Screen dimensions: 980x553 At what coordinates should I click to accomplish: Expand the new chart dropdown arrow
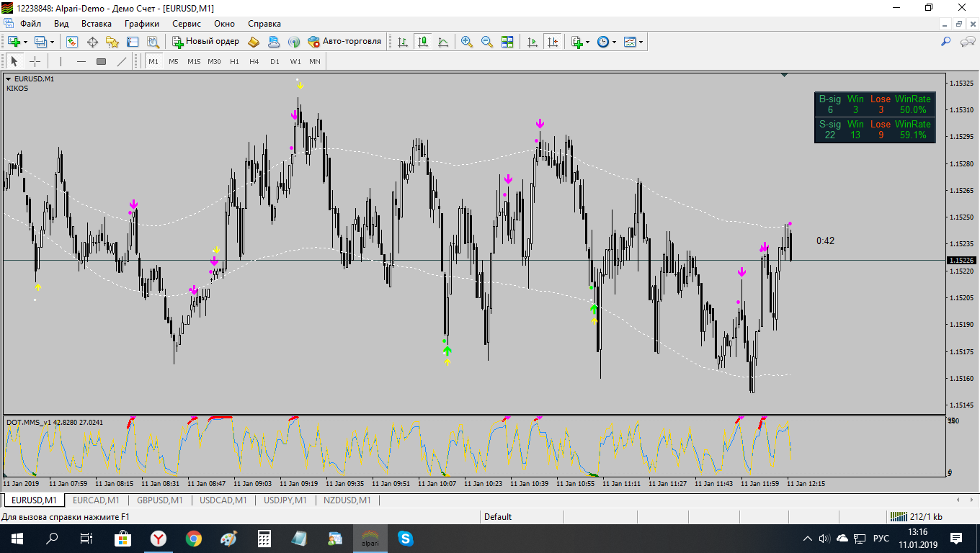[27, 42]
